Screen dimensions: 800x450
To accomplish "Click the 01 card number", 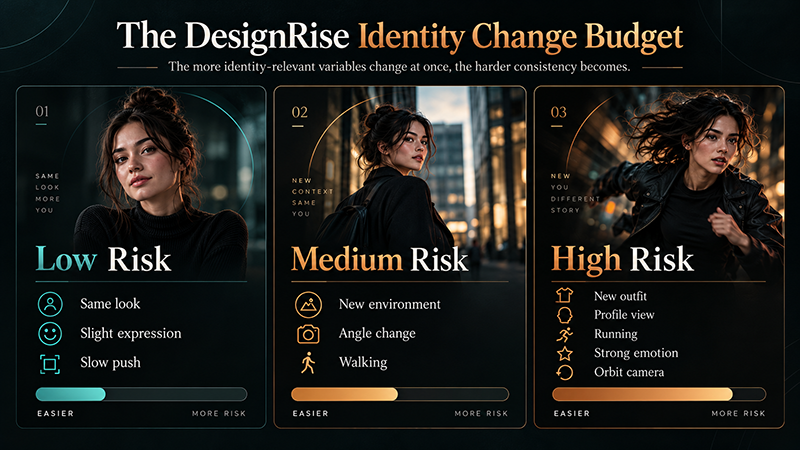I will pyautogui.click(x=42, y=111).
